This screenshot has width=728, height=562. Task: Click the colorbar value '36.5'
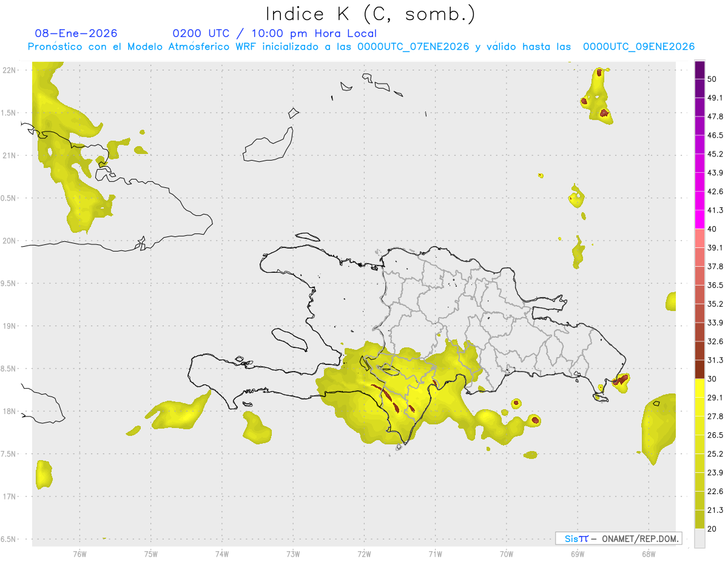coord(715,286)
